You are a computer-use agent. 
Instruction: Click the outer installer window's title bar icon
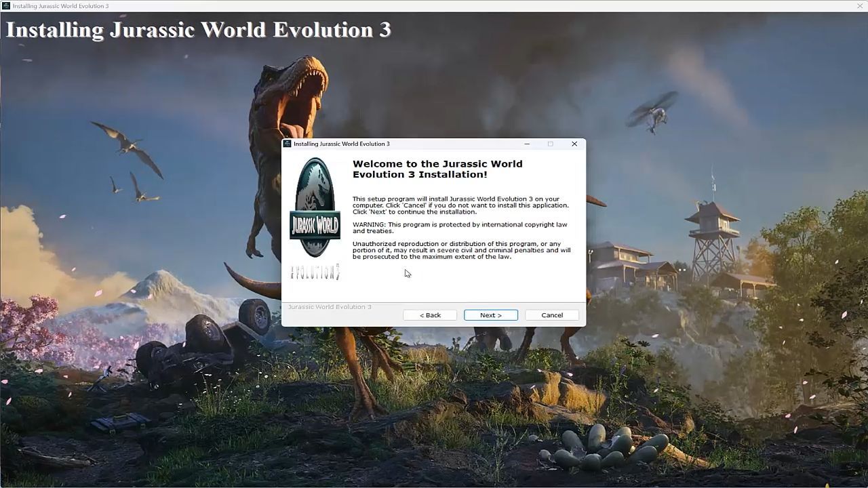(x=6, y=6)
